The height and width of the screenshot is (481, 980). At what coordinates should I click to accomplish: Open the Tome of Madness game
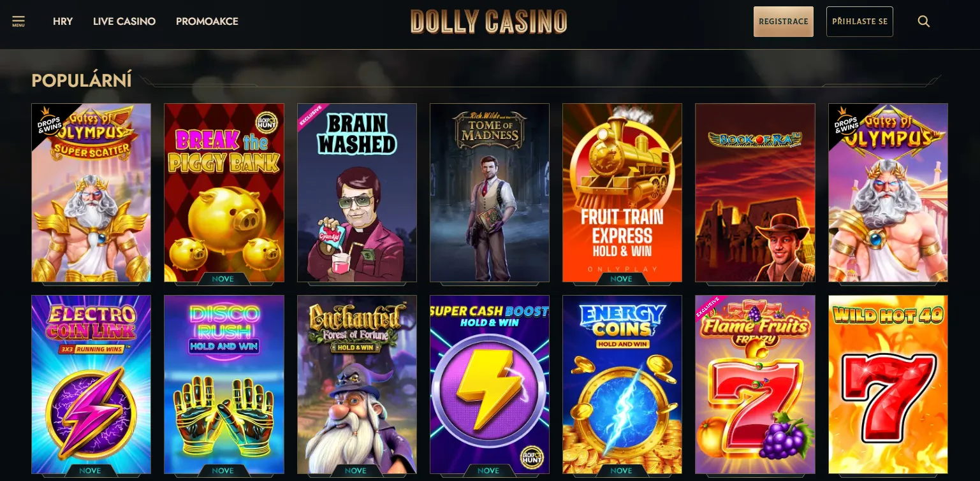pyautogui.click(x=490, y=192)
